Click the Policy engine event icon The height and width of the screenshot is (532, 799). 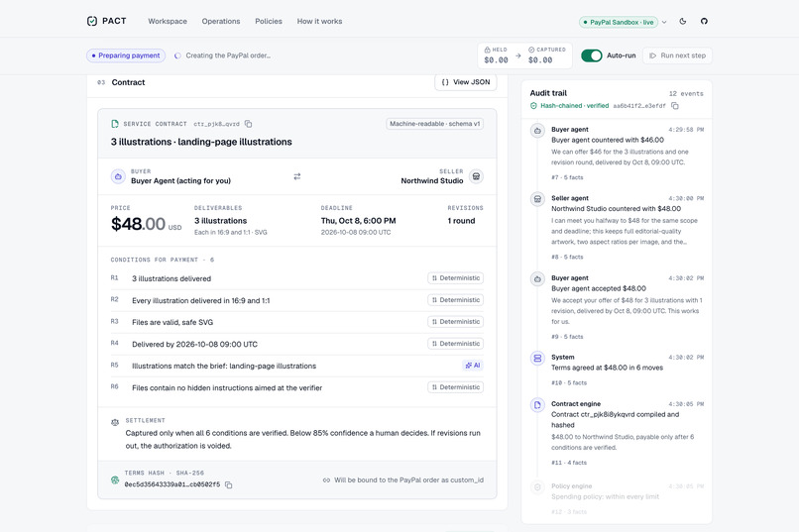[x=537, y=487]
